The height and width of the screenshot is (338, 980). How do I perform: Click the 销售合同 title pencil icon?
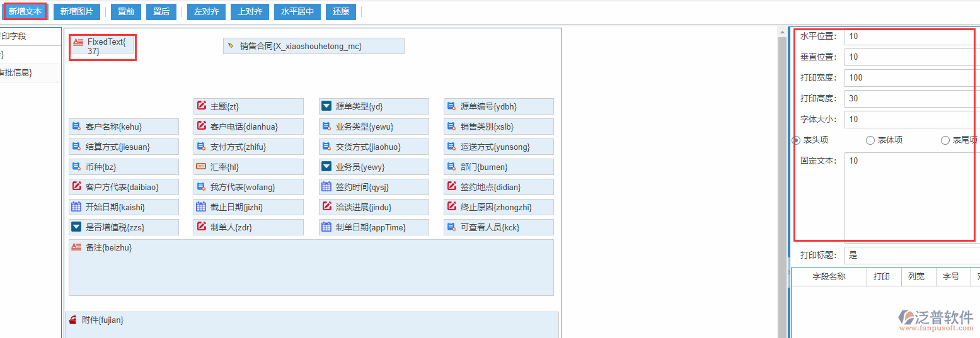[x=231, y=46]
